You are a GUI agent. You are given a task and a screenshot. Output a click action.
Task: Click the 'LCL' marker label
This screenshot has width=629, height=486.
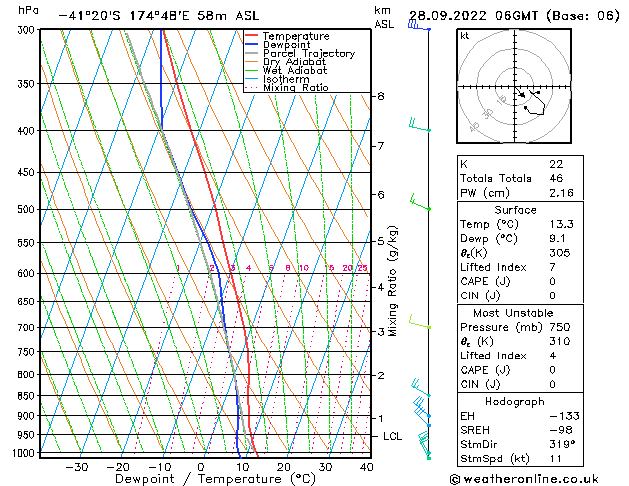pyautogui.click(x=392, y=436)
